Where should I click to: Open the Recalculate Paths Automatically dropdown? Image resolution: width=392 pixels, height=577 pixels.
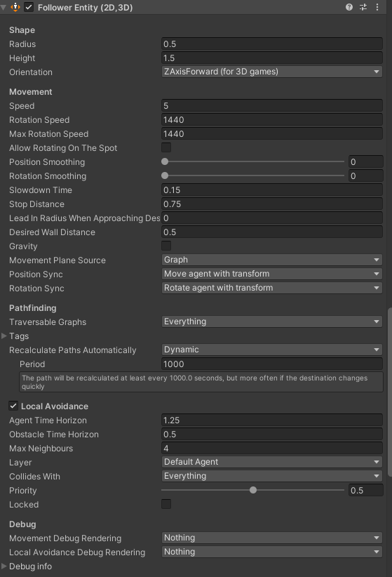[272, 350]
